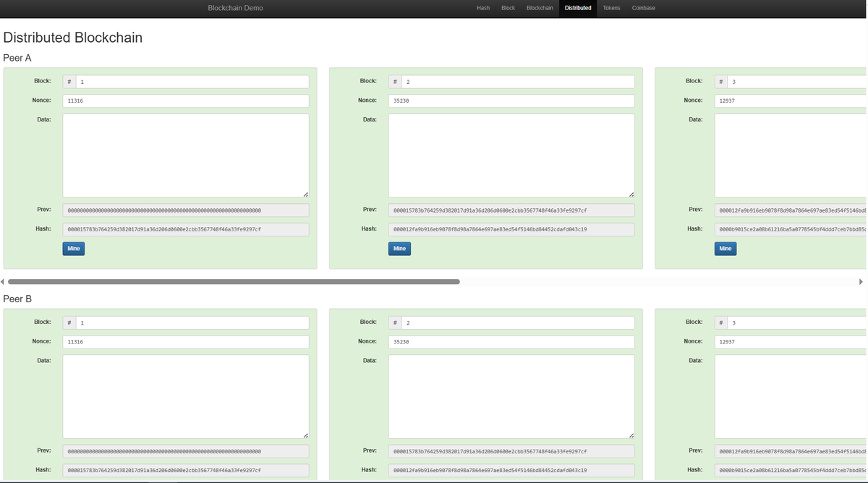Open the Block tab in navbar
868x483 pixels.
click(508, 8)
